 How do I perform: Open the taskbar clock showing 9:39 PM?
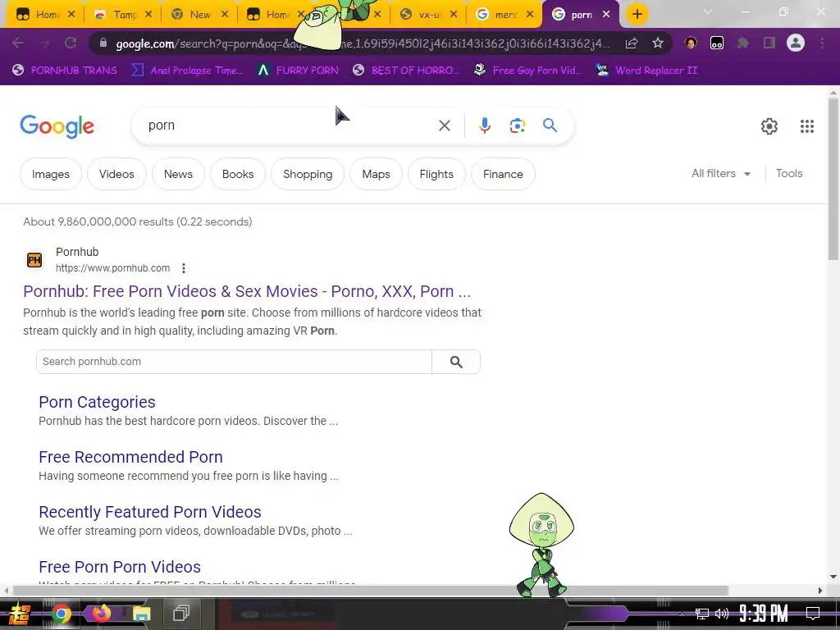click(x=764, y=613)
